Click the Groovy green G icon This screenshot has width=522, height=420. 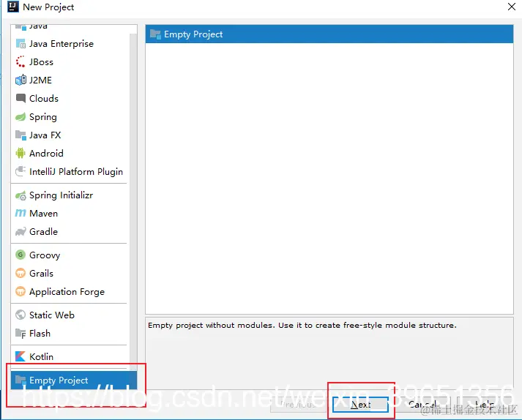(x=20, y=255)
